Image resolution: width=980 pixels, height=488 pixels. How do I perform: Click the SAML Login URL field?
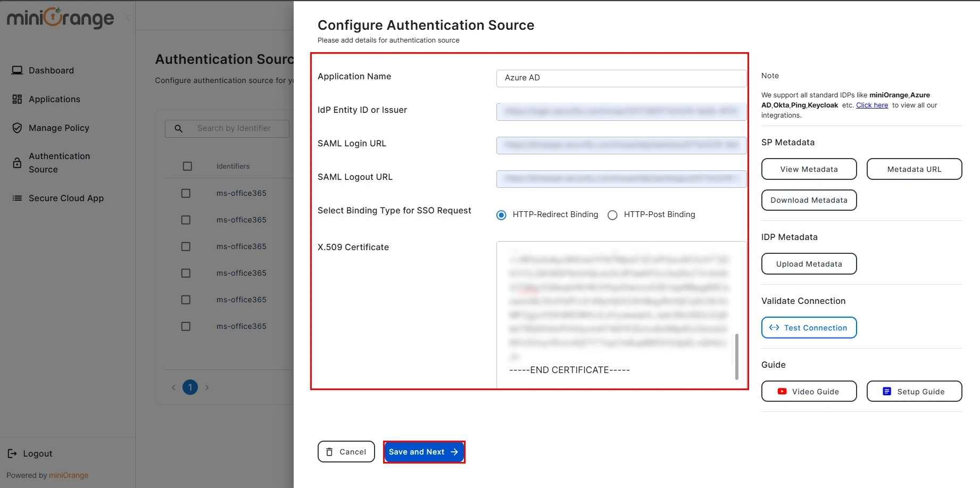click(621, 145)
